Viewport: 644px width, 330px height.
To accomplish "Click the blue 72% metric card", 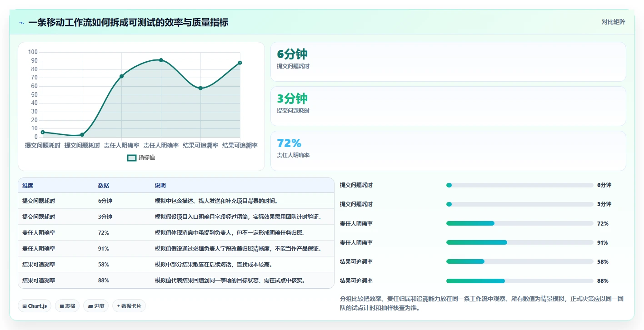I will [448, 151].
